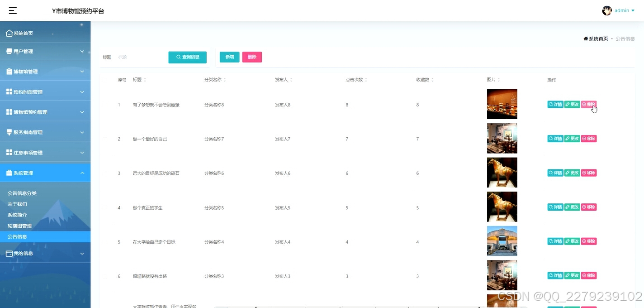Open the admin user dropdown
Viewport: 644px width, 308px height.
point(625,10)
